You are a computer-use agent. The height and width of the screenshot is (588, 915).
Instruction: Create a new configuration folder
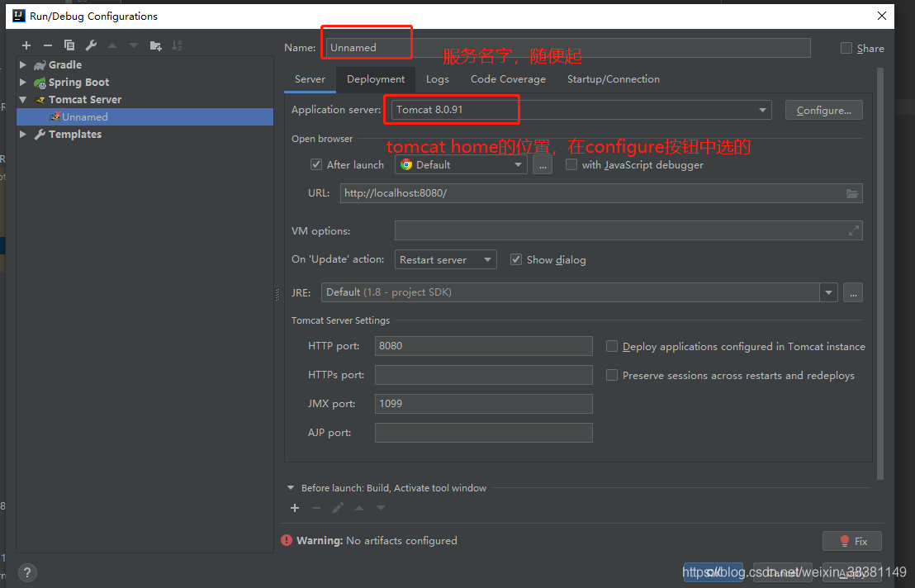[154, 45]
